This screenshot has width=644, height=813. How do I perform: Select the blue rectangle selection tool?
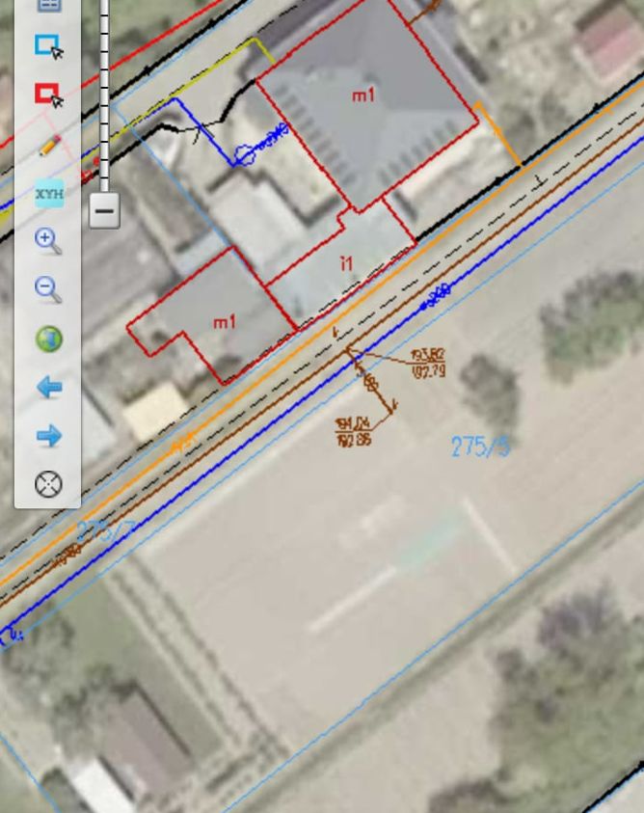[49, 46]
